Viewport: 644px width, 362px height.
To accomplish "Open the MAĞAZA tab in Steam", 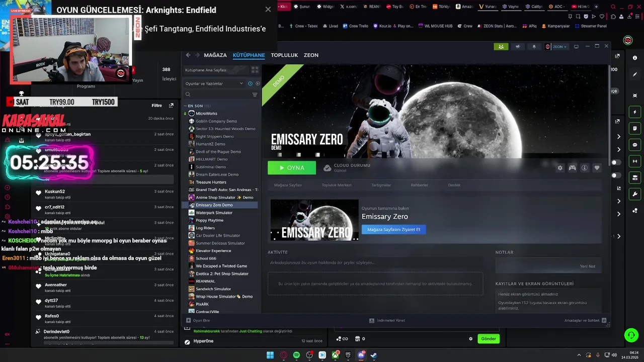I will coord(215,55).
